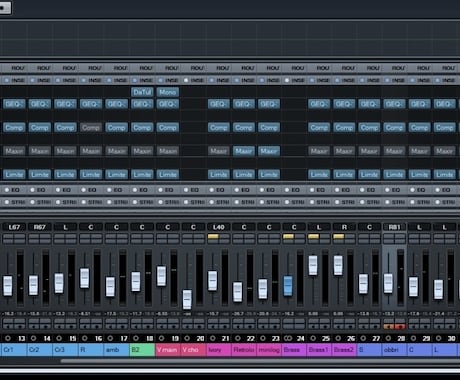Click the monitor circle icon on channel 25
460x380 pixels.
click(x=313, y=338)
